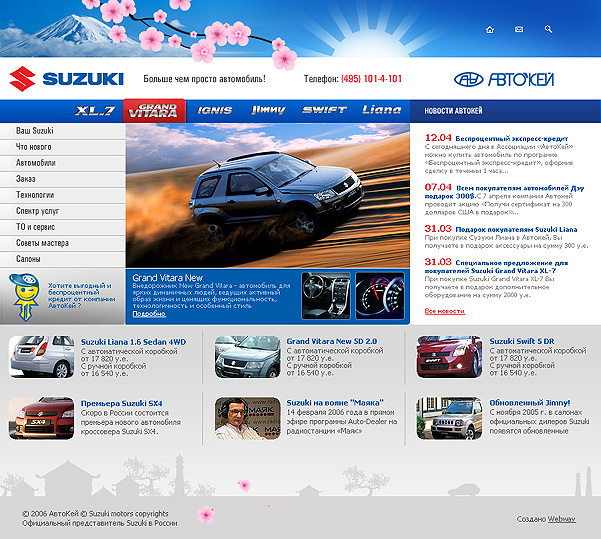The image size is (601, 539).
Task: Open Что нового in the sidebar
Action: 62,147
